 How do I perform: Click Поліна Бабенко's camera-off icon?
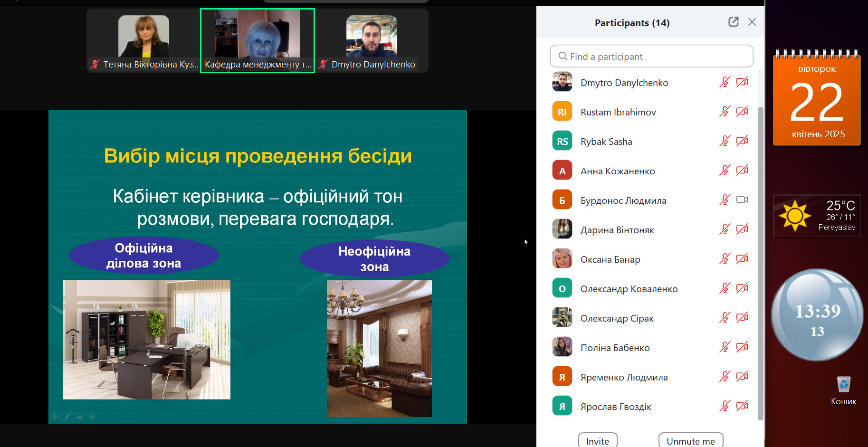click(742, 347)
